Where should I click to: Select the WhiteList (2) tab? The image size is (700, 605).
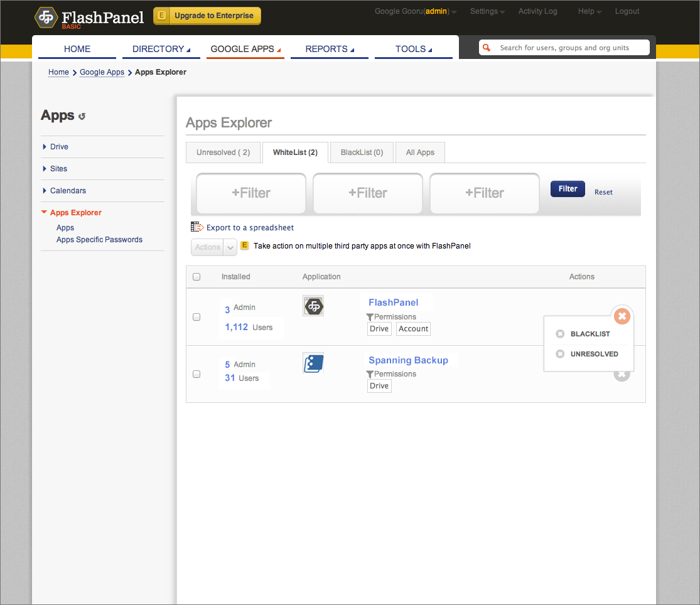point(295,153)
